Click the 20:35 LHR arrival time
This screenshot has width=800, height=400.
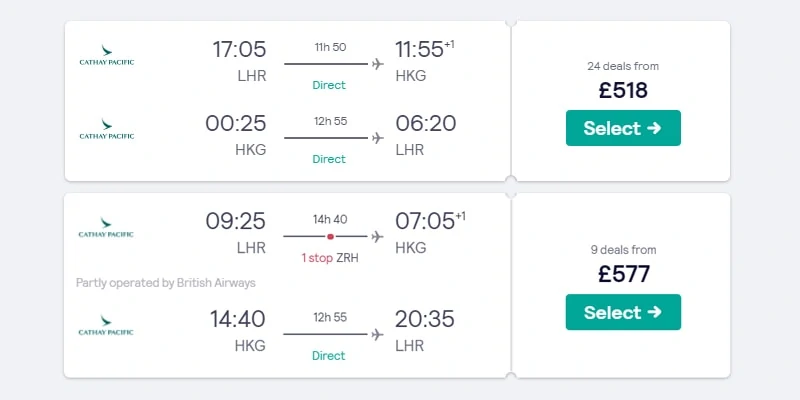pos(424,319)
